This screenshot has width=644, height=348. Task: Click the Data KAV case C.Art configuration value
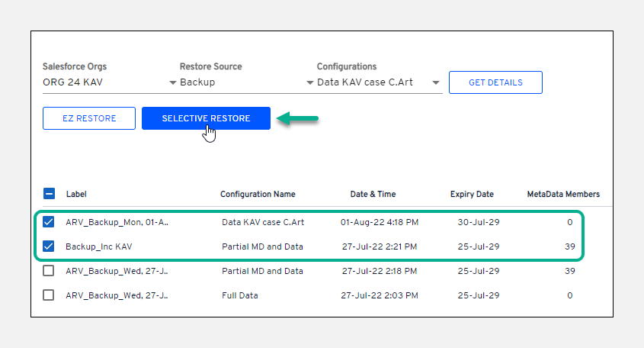tap(364, 82)
